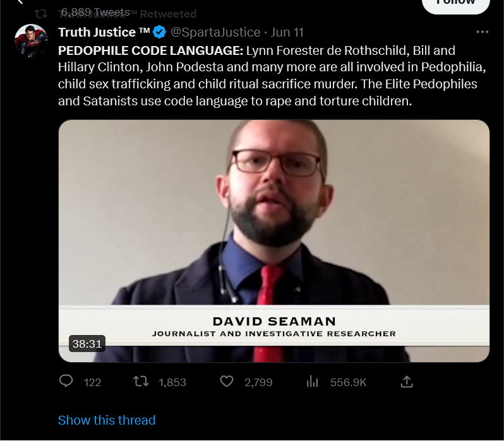Click the Truth Justice display name
Screen dimensions: 504x441
[x=104, y=32]
